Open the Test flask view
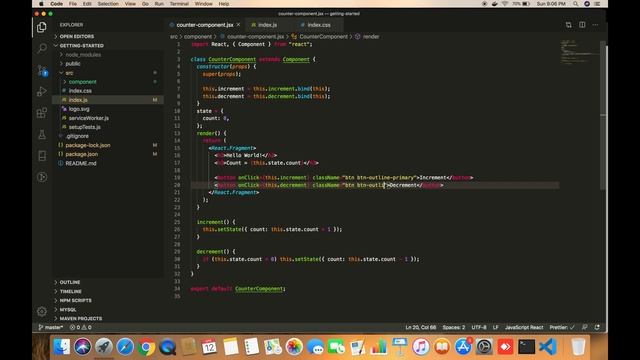The width and height of the screenshot is (640, 360). click(x=42, y=134)
